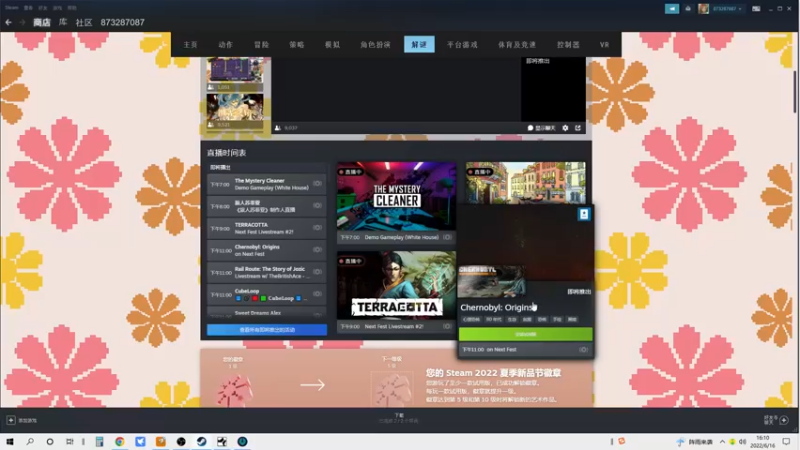Open the city street livestream card
This screenshot has height=450, width=800.
526,182
